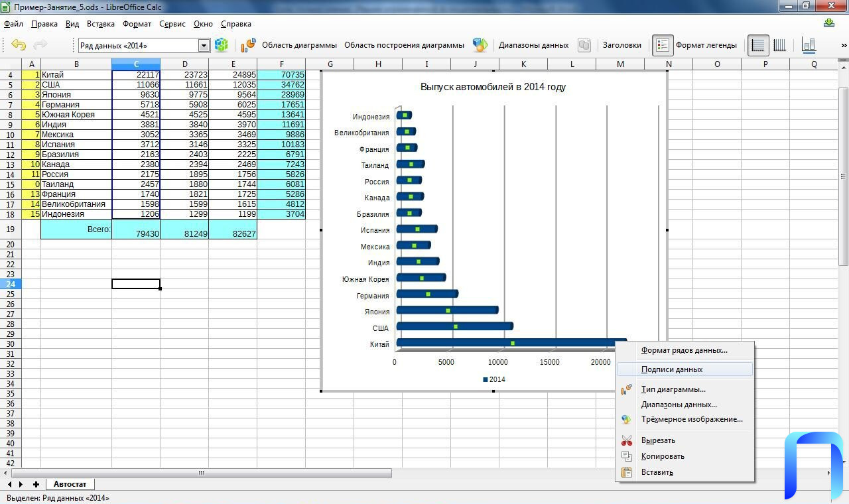Toggle the legend on/off toolbar button
The height and width of the screenshot is (504, 849).
[x=662, y=45]
